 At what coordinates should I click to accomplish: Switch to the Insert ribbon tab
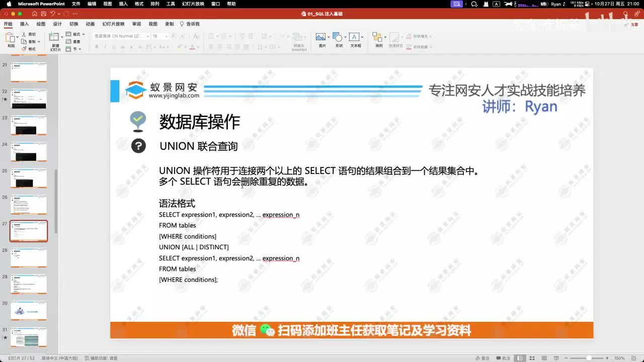[24, 24]
